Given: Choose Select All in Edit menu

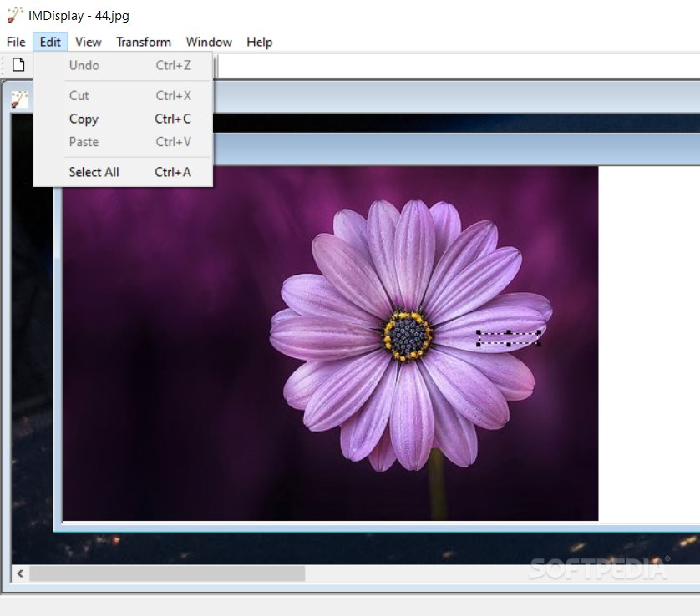Looking at the screenshot, I should [x=123, y=172].
